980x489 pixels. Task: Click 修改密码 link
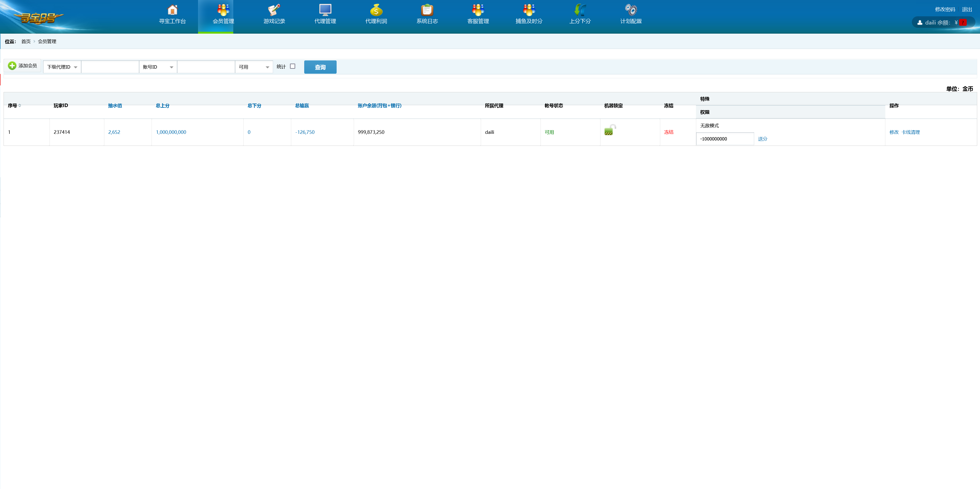(945, 9)
